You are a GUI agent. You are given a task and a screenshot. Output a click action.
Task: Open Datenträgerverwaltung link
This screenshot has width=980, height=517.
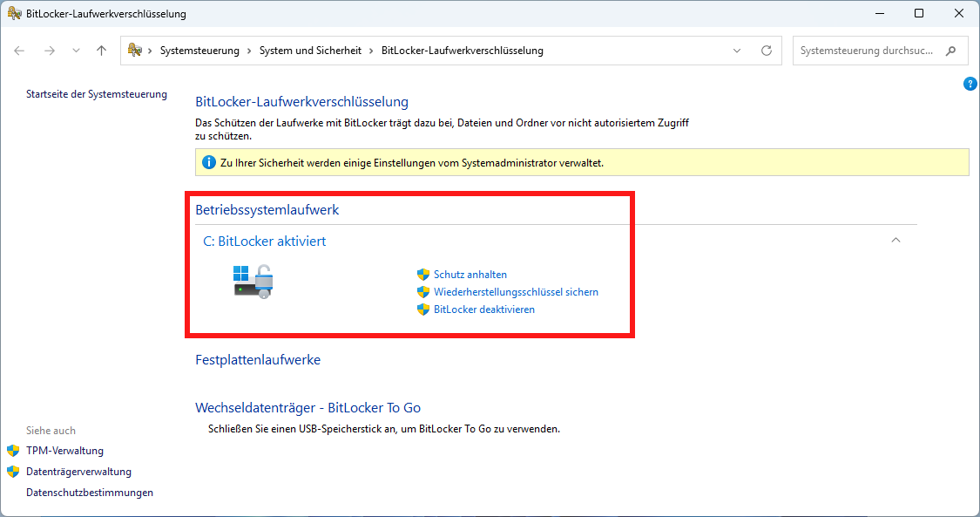(x=78, y=472)
